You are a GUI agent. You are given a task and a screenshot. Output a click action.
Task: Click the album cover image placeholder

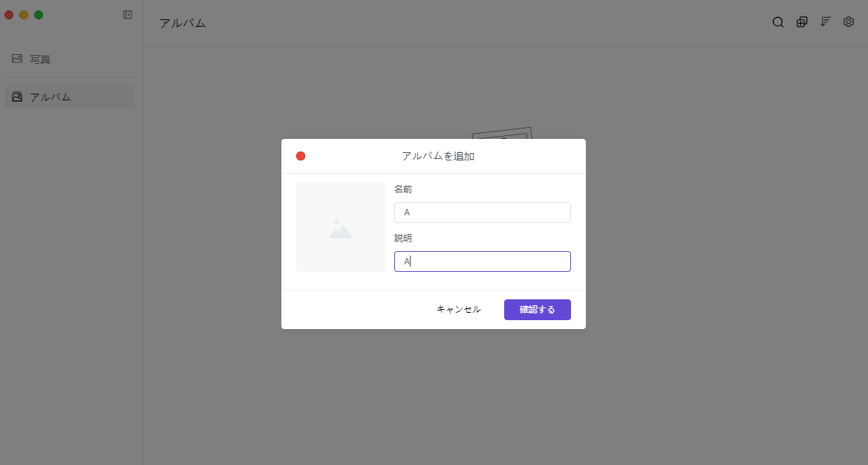point(341,227)
